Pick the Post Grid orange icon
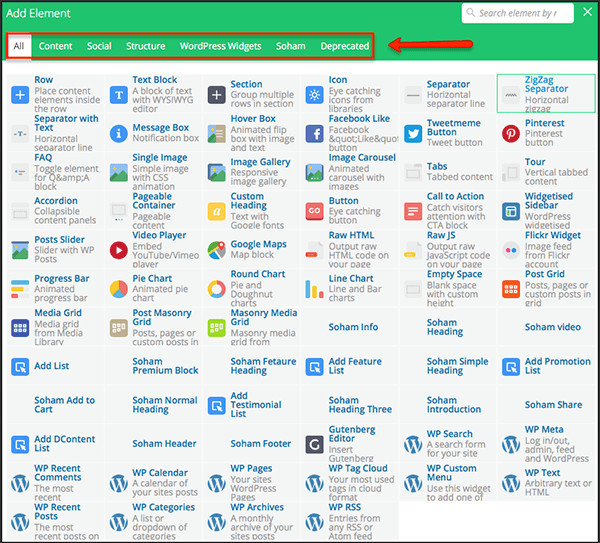Viewport: 600px width, 543px height. 511,289
